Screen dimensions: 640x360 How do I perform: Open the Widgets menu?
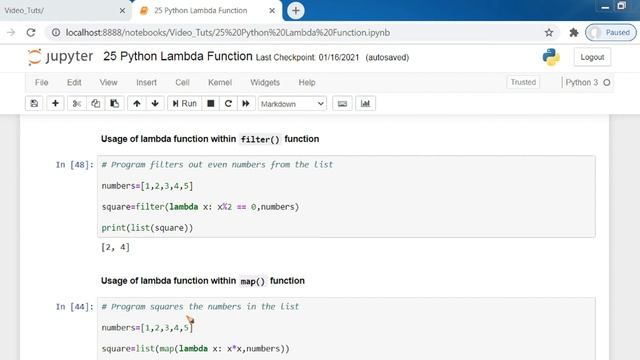pyautogui.click(x=265, y=82)
